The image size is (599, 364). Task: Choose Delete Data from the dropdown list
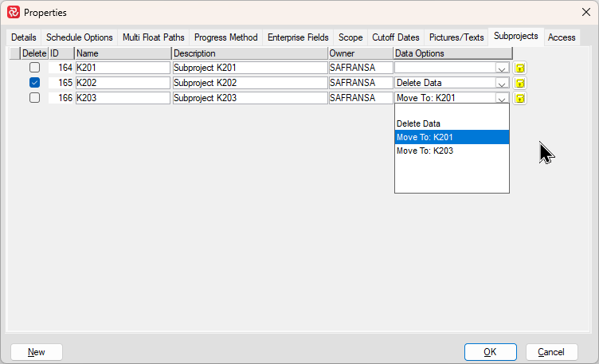(x=452, y=123)
